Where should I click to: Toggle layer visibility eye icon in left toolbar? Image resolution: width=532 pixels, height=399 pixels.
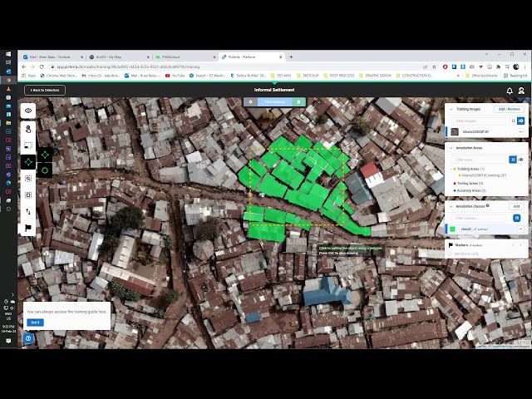28,111
